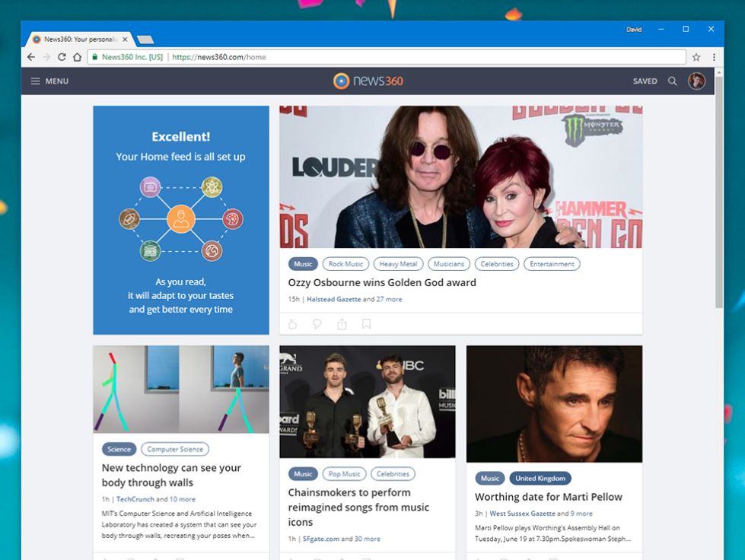Share the Ozzy Osbourne article
The image size is (745, 560).
342,324
